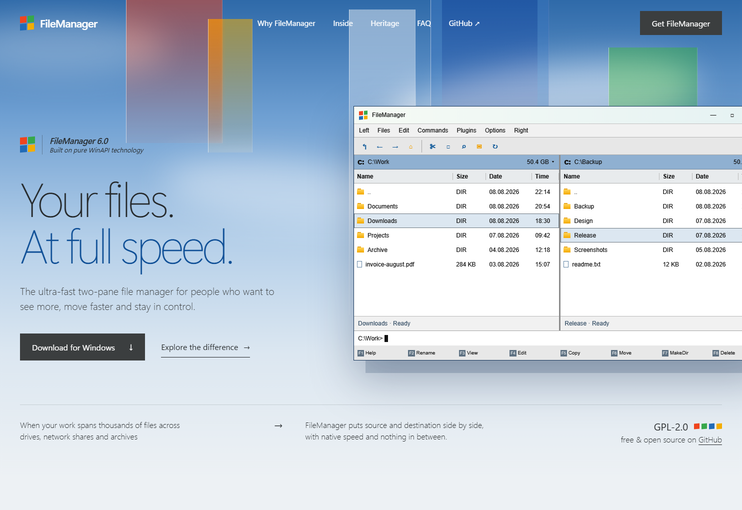
Task: Select the Release row in right pane
Action: [x=652, y=235]
